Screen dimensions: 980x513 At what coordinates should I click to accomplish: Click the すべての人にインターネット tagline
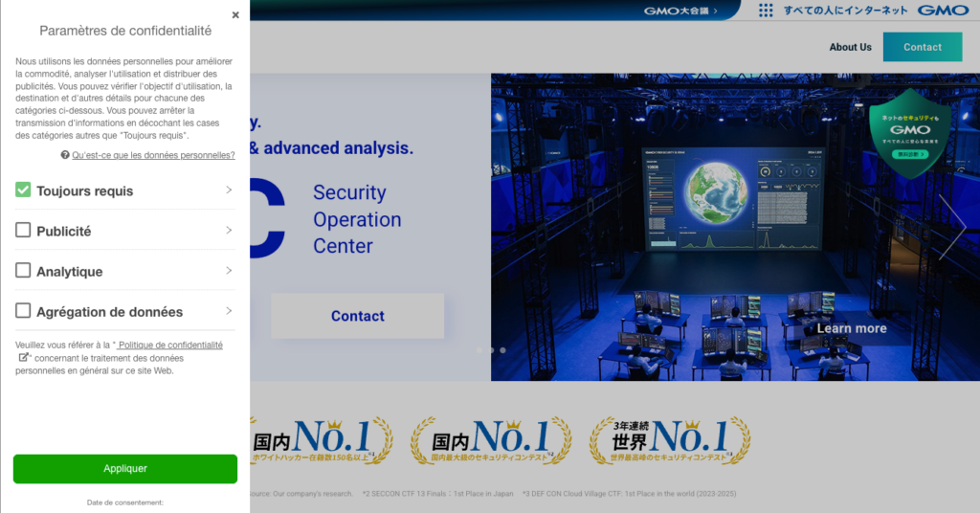coord(846,10)
